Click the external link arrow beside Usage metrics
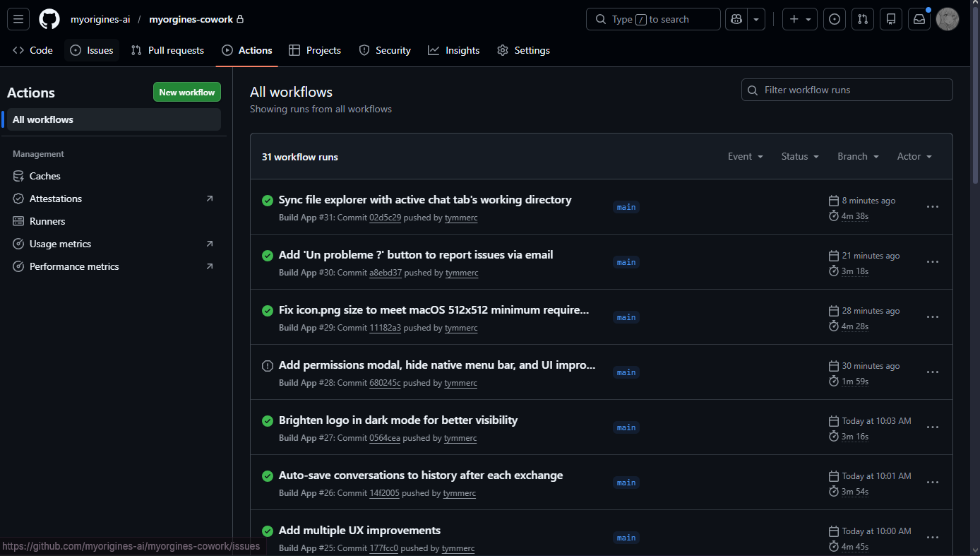Screen dimensions: 980x556 210,244
